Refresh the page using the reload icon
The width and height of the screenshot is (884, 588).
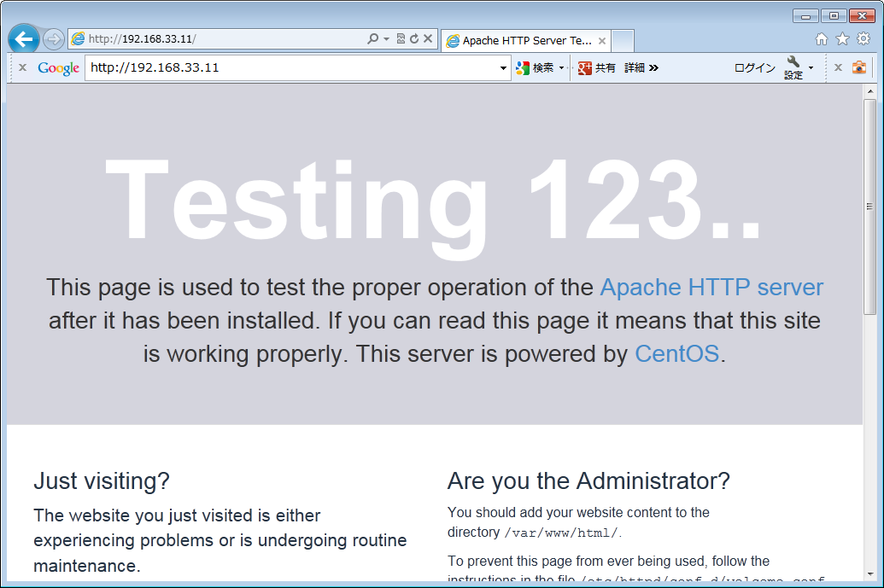point(414,39)
